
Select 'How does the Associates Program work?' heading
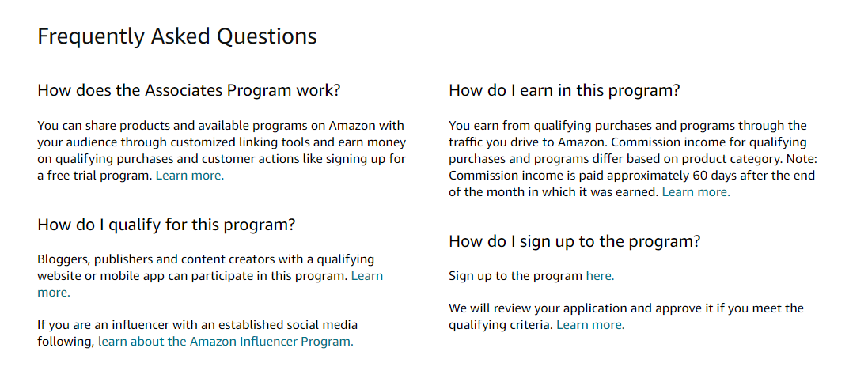coord(189,90)
